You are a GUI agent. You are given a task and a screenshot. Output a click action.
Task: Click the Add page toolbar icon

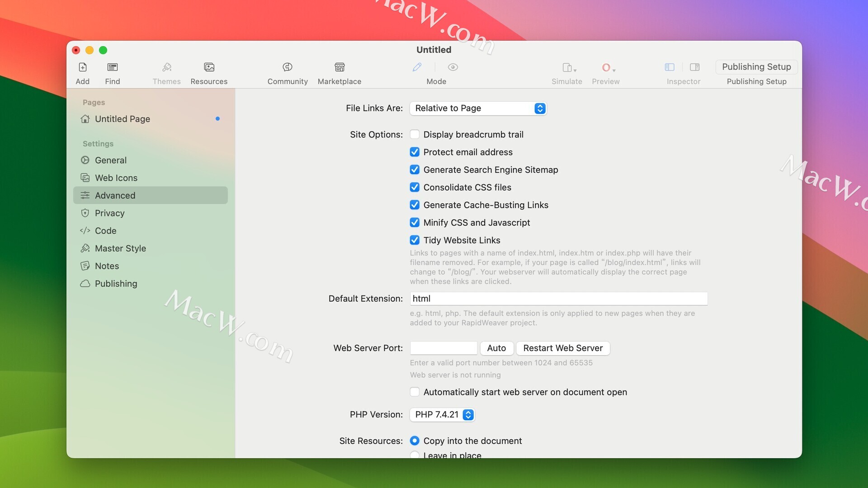point(82,67)
